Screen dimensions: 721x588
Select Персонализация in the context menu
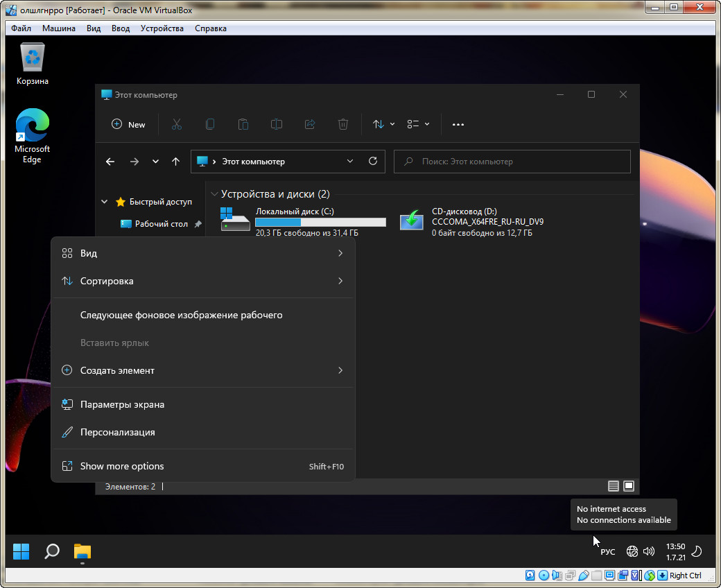[117, 432]
